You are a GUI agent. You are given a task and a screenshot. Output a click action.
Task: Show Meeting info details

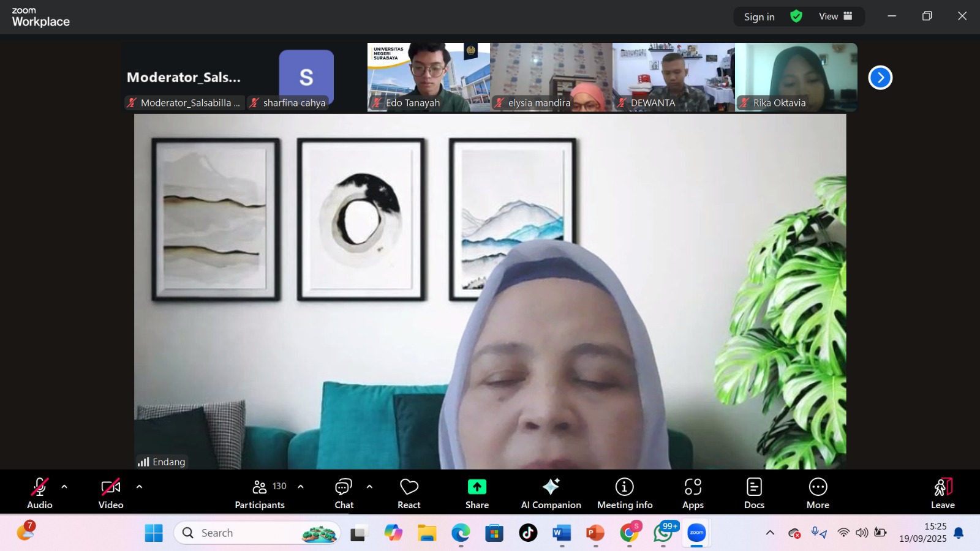[x=624, y=493]
